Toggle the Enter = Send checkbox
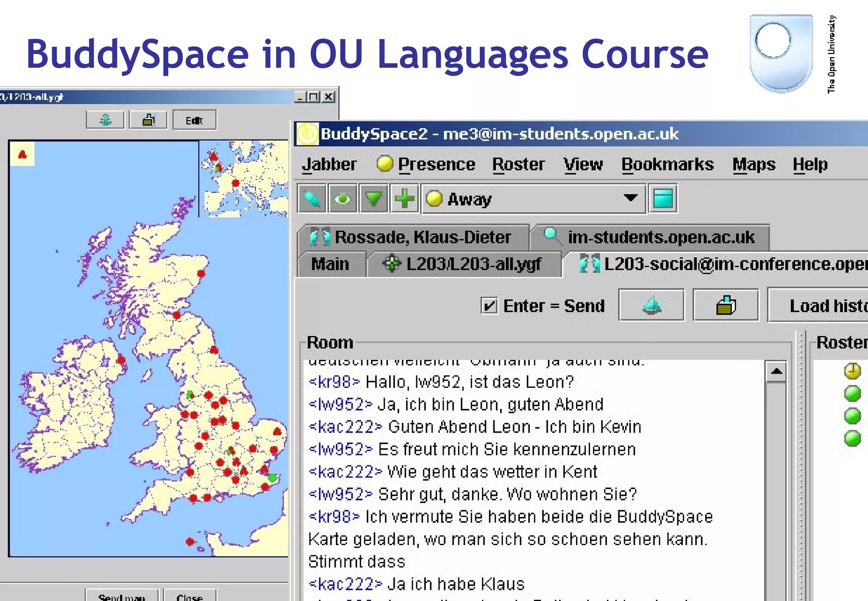This screenshot has width=868, height=601. point(489,306)
